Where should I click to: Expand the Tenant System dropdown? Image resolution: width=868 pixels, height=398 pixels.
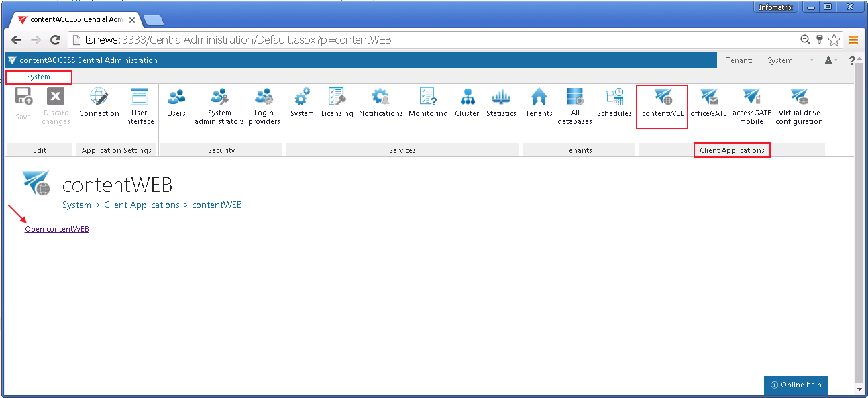pos(770,60)
